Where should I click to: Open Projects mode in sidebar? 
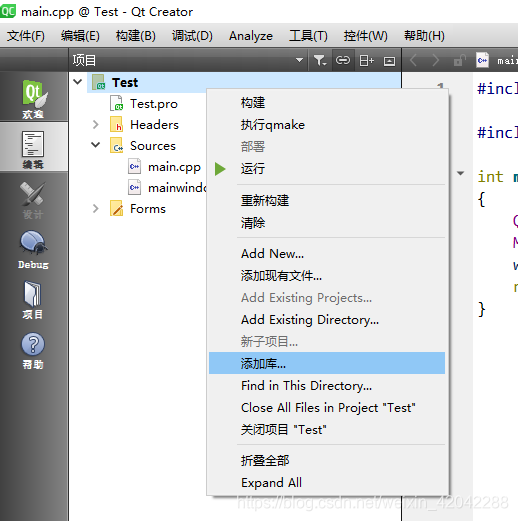point(33,299)
